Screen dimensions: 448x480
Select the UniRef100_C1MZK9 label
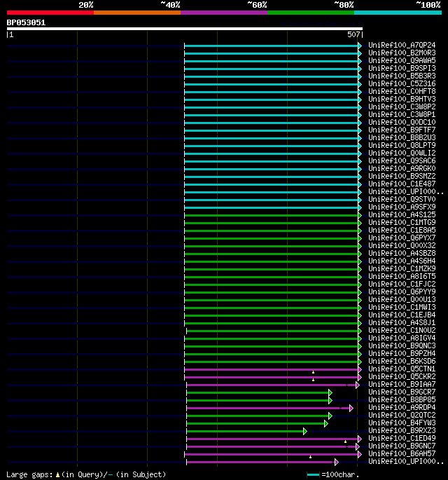(402, 268)
